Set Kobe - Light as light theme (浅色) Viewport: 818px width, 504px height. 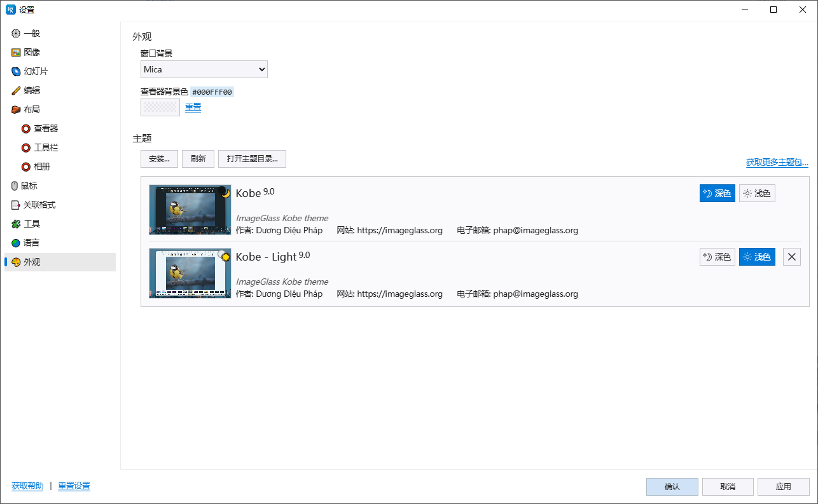pos(757,257)
